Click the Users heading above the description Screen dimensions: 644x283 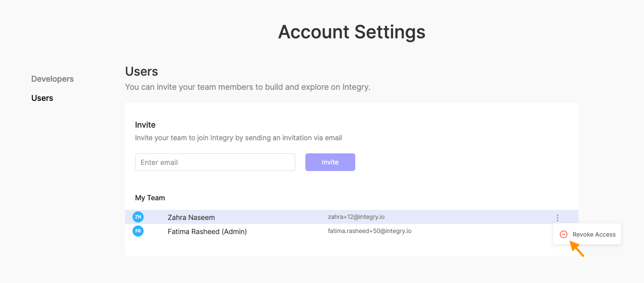(142, 71)
